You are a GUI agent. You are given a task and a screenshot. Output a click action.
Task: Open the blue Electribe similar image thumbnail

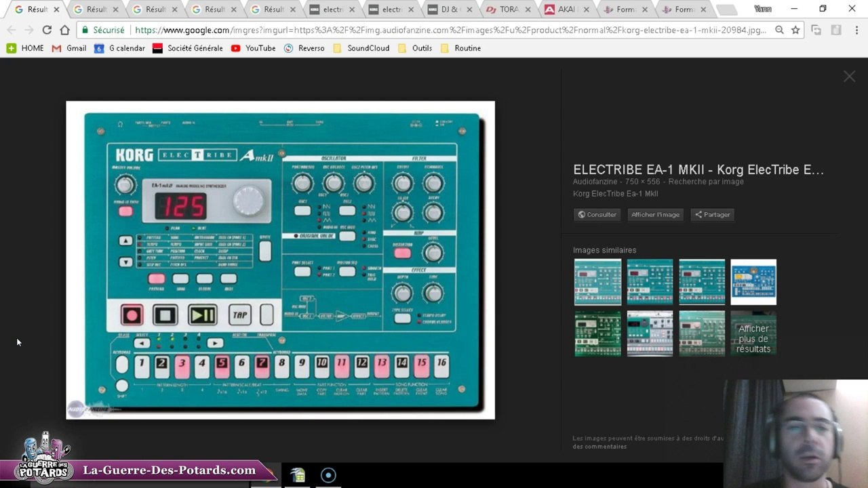753,282
